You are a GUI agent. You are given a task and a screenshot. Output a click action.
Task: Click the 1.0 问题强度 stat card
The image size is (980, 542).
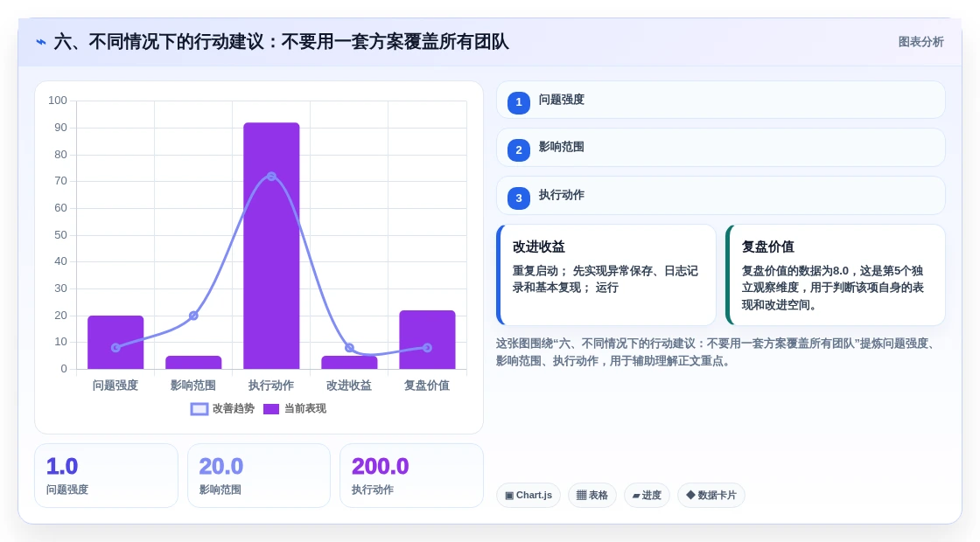pyautogui.click(x=106, y=476)
